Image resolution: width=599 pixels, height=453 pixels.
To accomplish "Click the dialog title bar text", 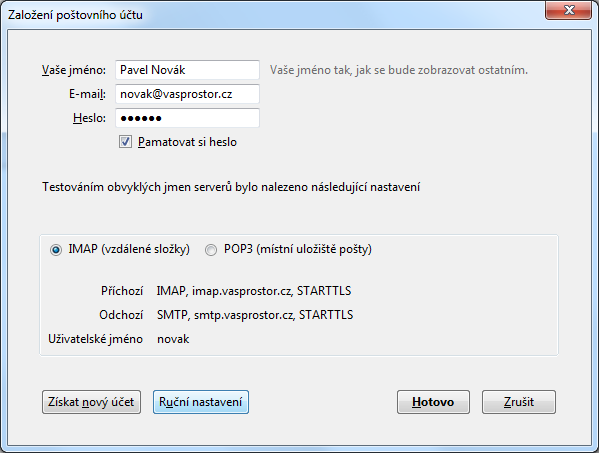I will (x=75, y=15).
